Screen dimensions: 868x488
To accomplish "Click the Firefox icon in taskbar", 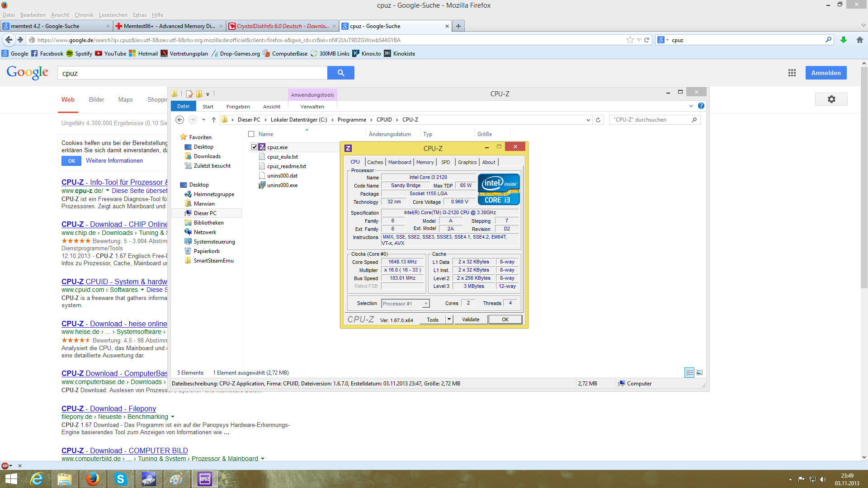I will point(92,479).
